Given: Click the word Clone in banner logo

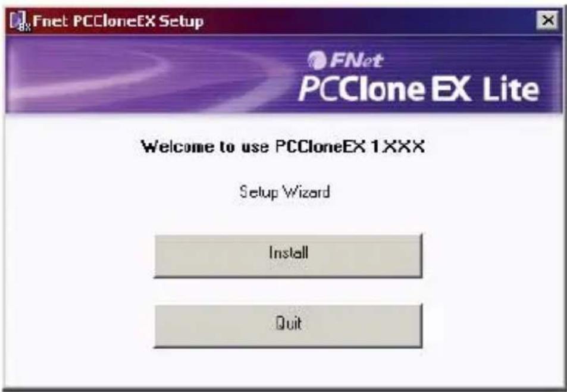Looking at the screenshot, I should coord(382,89).
